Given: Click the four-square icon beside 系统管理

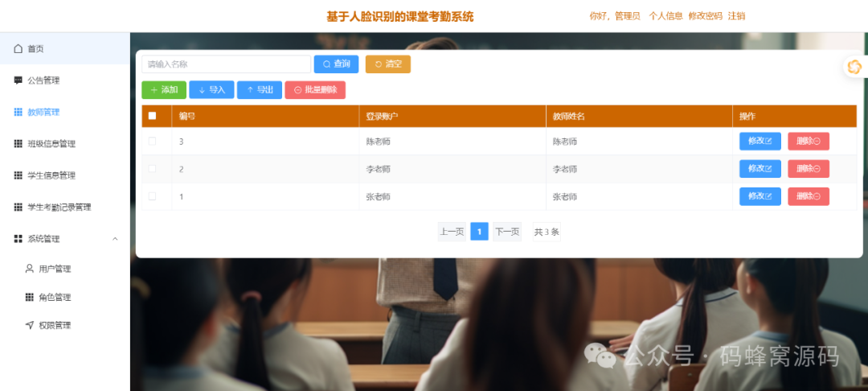Looking at the screenshot, I should [x=18, y=239].
